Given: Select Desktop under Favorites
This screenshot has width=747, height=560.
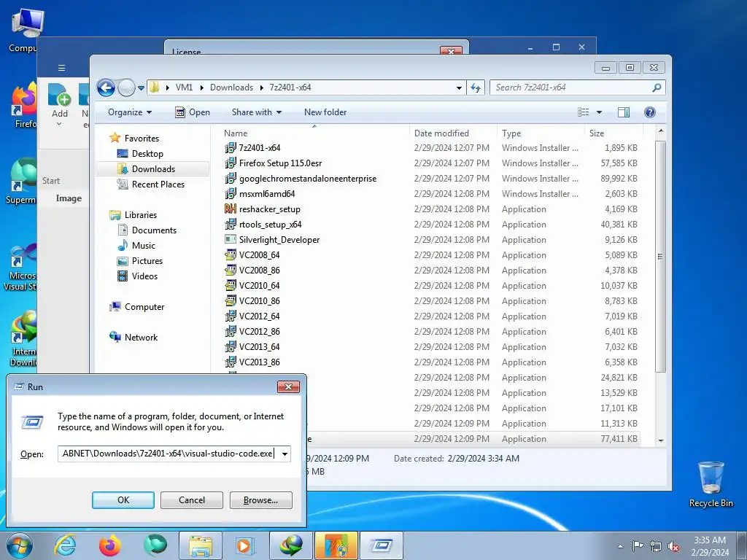Looking at the screenshot, I should click(147, 154).
